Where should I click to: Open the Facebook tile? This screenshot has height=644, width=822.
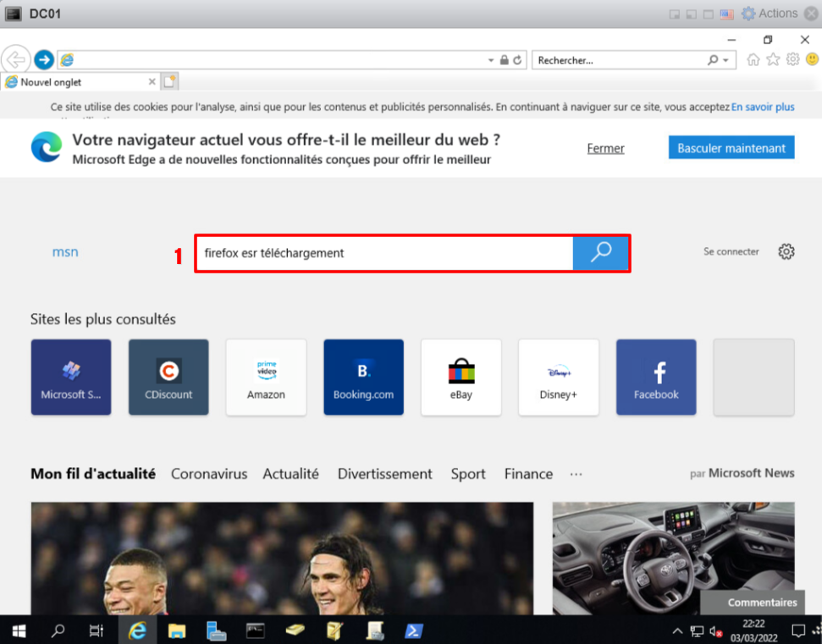pos(656,377)
